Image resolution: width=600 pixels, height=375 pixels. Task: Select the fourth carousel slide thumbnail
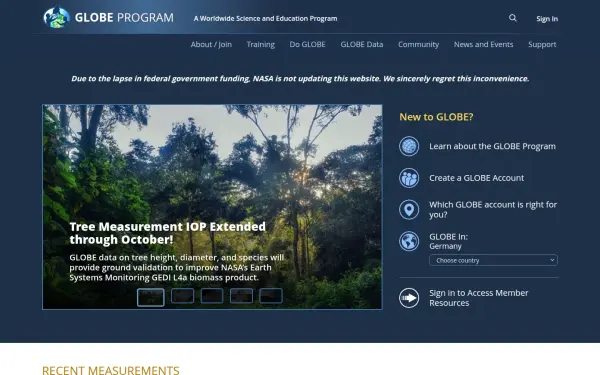pyautogui.click(x=241, y=296)
